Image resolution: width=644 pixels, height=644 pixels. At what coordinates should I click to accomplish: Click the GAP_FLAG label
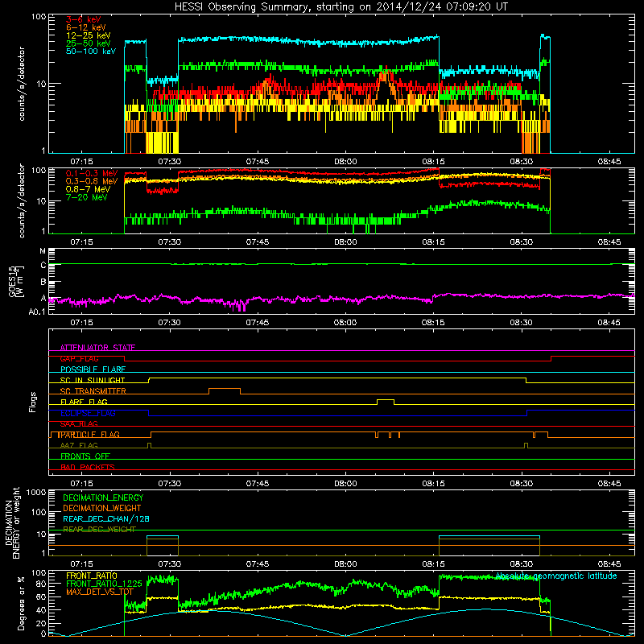click(x=79, y=358)
